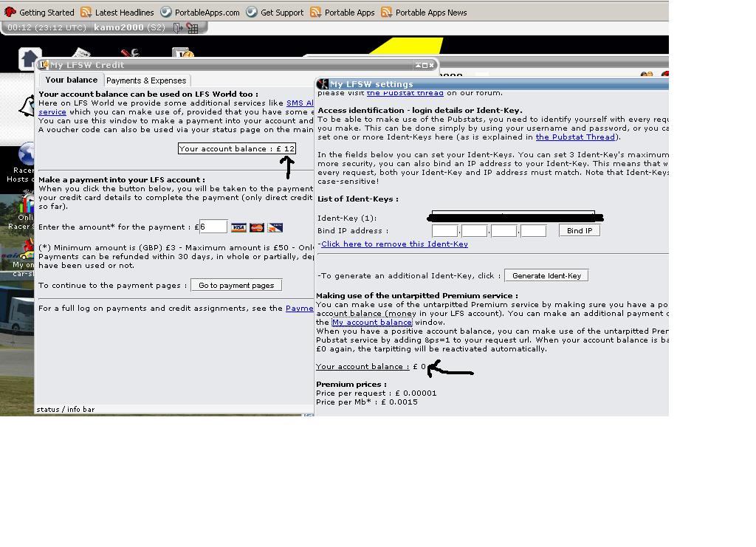This screenshot has width=756, height=547.
Task: Click the Go to payment pages button
Action: coord(236,285)
